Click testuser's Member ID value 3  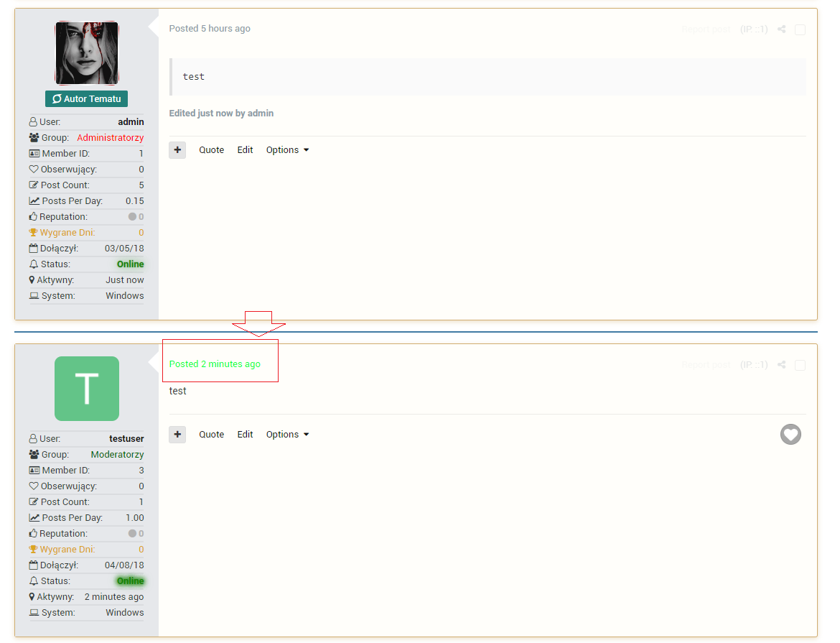[x=141, y=471]
